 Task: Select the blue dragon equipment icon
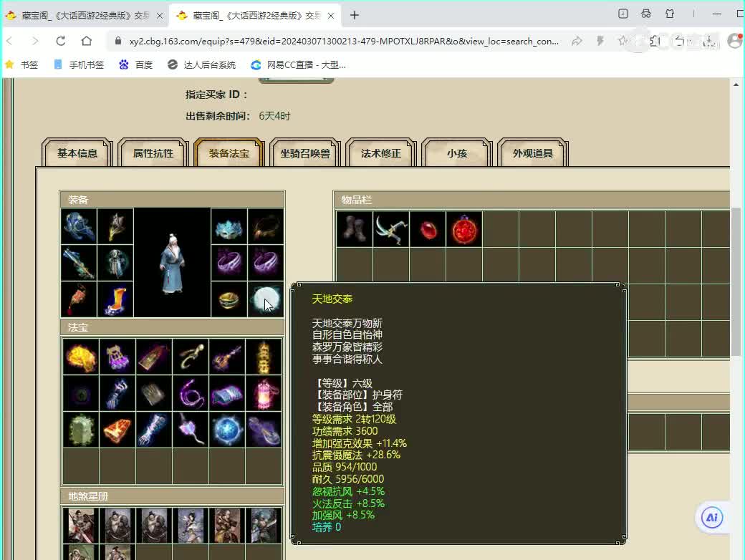[x=79, y=226]
